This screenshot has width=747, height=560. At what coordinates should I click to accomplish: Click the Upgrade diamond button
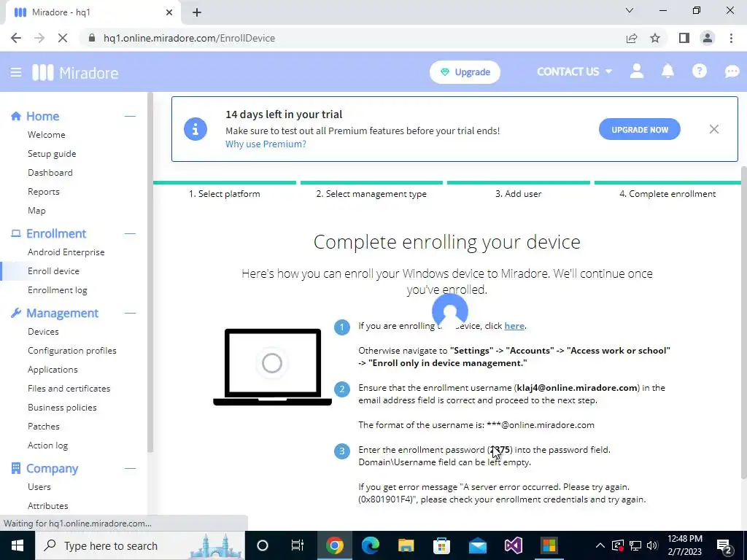pyautogui.click(x=465, y=72)
